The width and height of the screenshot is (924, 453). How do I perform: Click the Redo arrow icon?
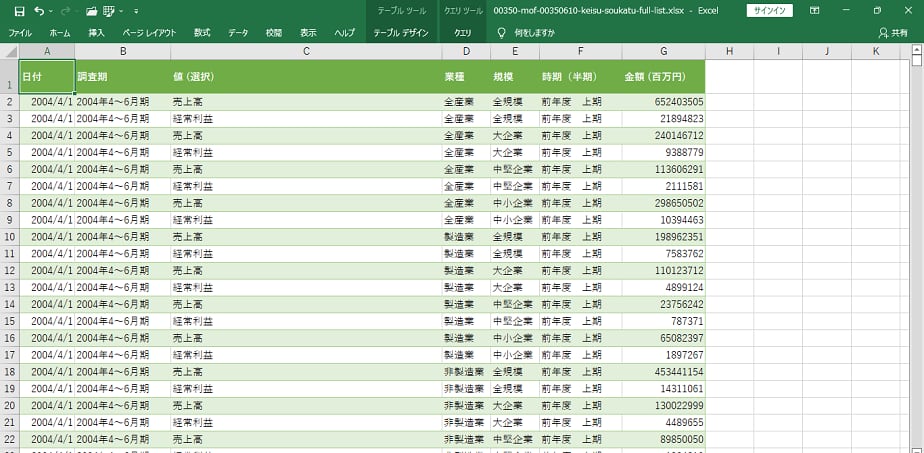coord(65,10)
